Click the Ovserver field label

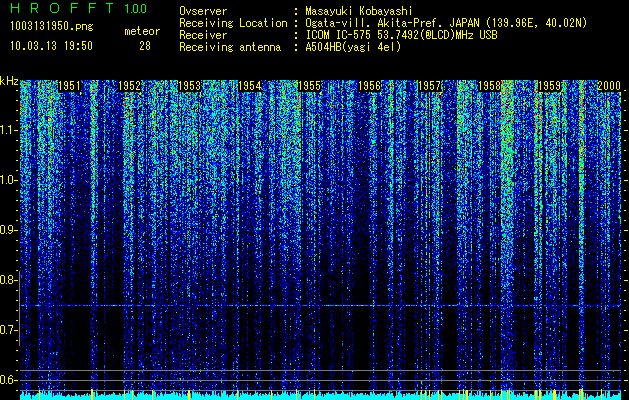click(203, 11)
